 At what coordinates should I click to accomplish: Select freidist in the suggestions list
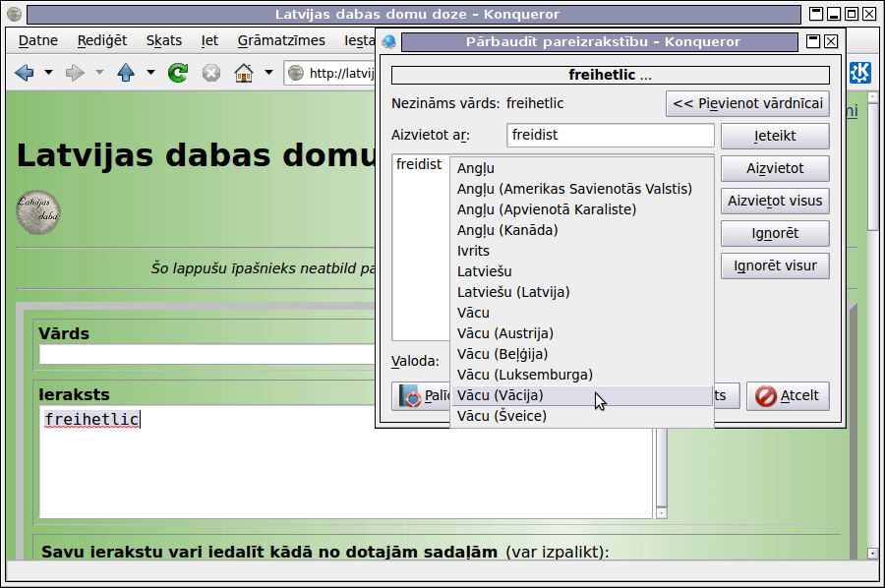tap(419, 165)
